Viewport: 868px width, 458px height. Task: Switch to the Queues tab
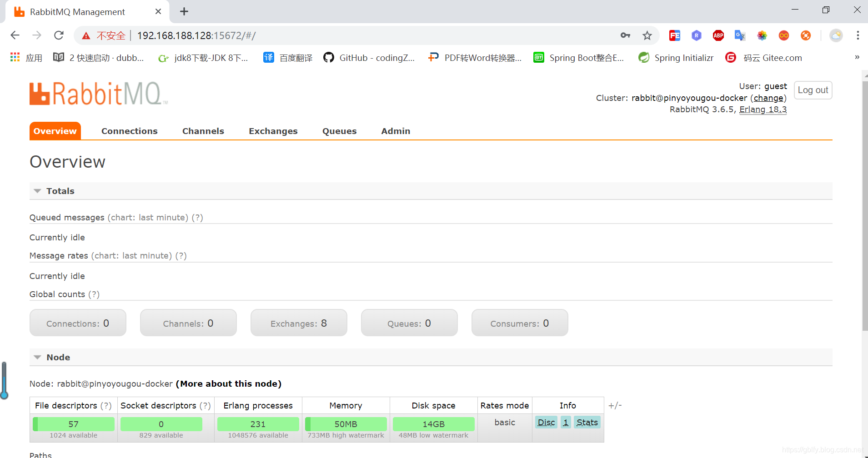pos(340,131)
